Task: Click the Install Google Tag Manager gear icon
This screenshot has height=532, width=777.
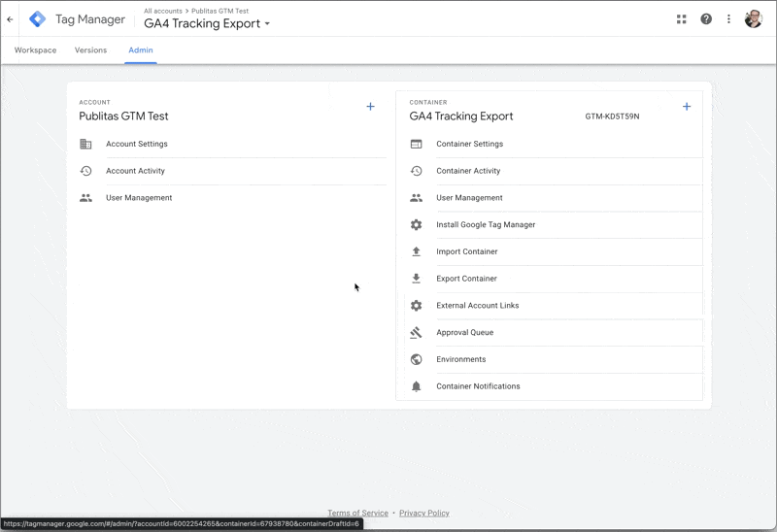Action: click(417, 224)
